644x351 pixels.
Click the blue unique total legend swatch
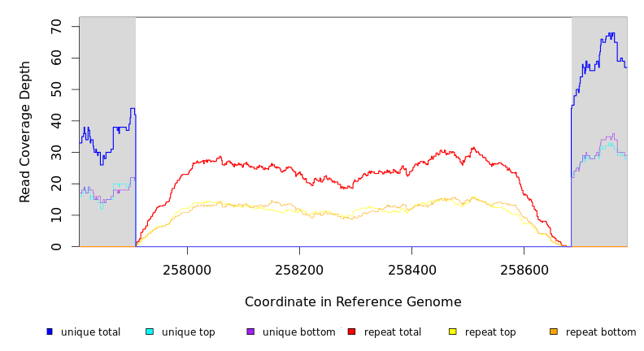pos(50,331)
